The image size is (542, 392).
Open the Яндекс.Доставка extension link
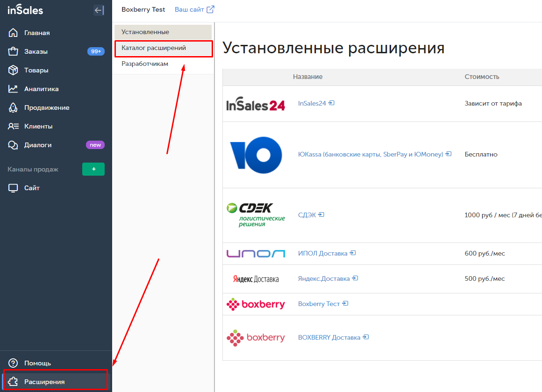click(324, 278)
